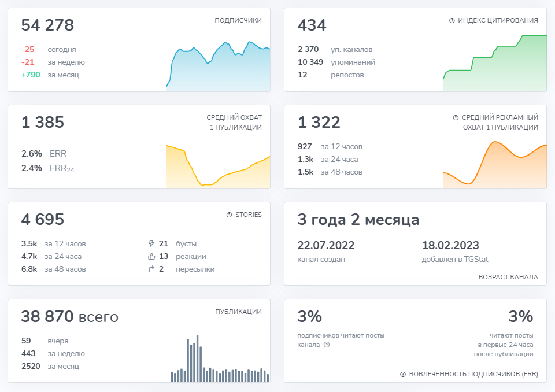Click the forward arrow пересылки icon
Viewport: 555px width, 392px height.
151,269
